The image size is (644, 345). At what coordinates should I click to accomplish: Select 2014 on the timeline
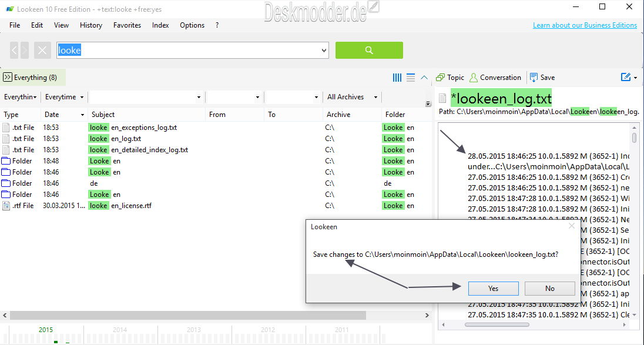coord(120,330)
